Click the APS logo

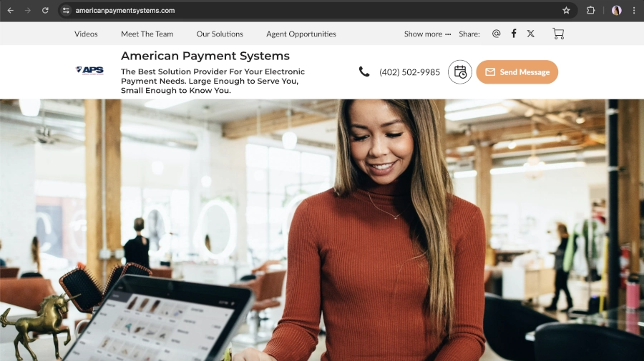[x=89, y=71]
